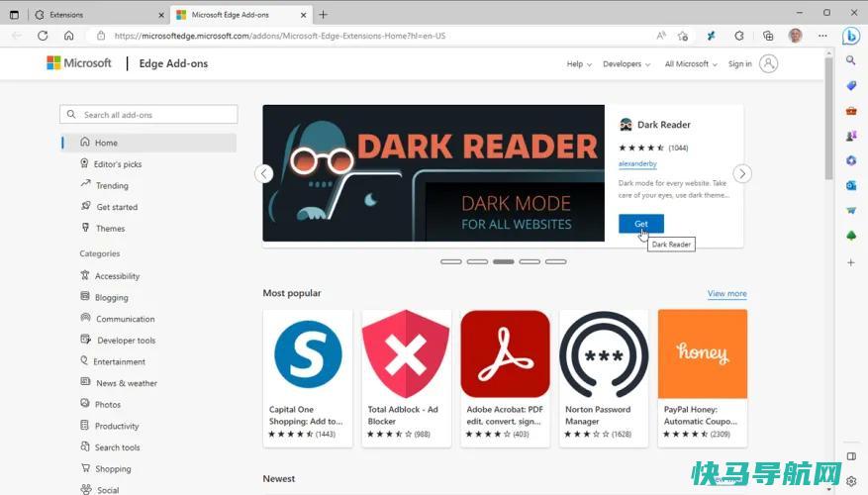868x495 pixels.
Task: Click the Search all add-ons field
Action: point(148,115)
